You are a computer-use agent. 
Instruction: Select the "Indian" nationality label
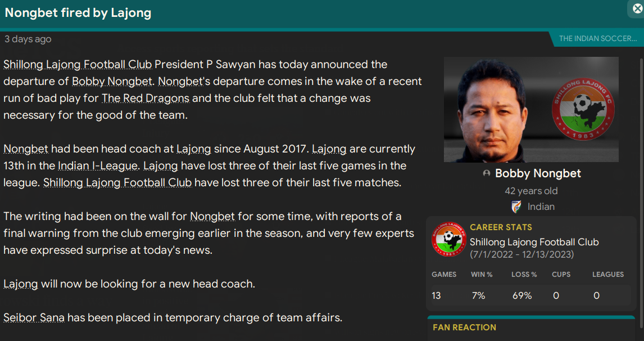[542, 207]
